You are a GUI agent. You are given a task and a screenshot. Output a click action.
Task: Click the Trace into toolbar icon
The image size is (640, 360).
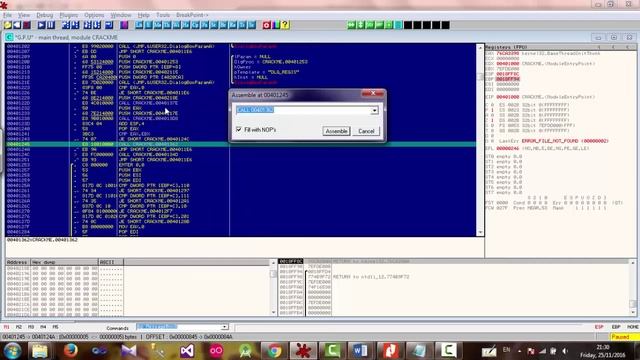[87, 25]
